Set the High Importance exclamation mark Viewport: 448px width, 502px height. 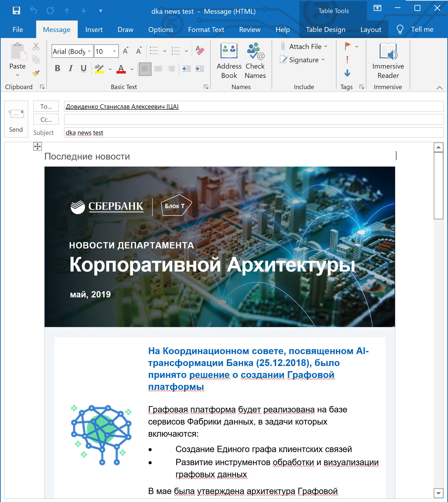347,59
